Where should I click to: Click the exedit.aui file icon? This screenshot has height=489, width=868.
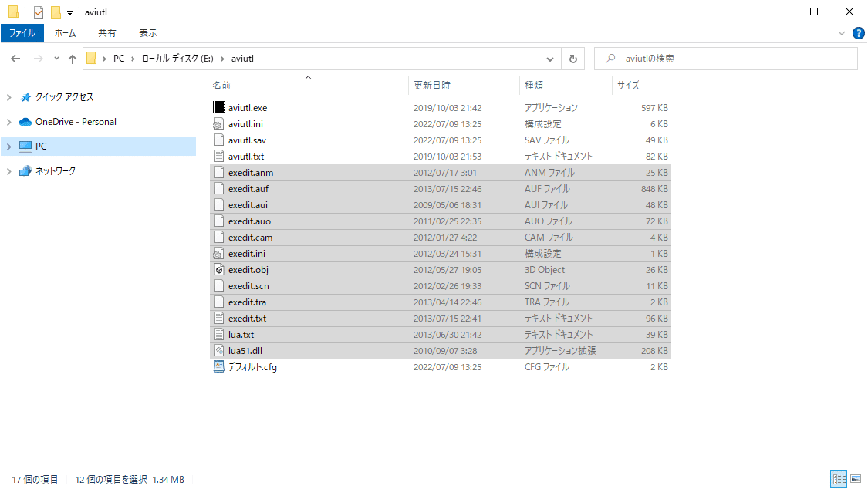(x=218, y=204)
